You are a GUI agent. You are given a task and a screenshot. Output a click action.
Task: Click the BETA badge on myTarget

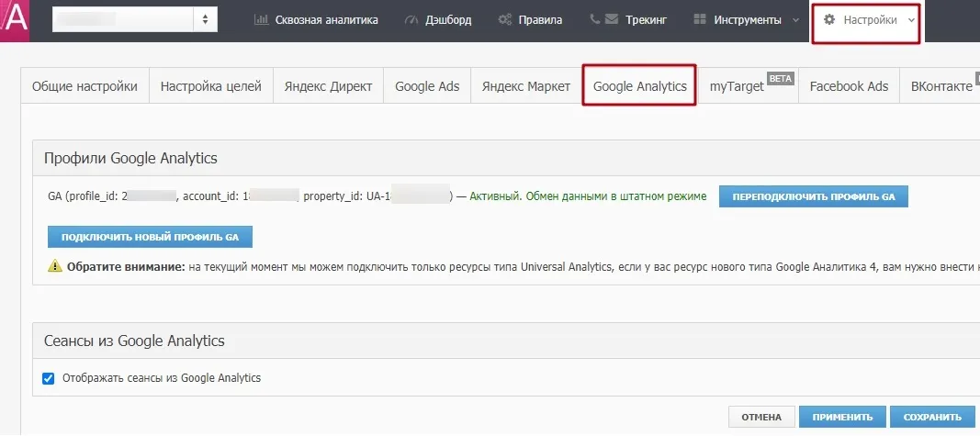tap(780, 79)
